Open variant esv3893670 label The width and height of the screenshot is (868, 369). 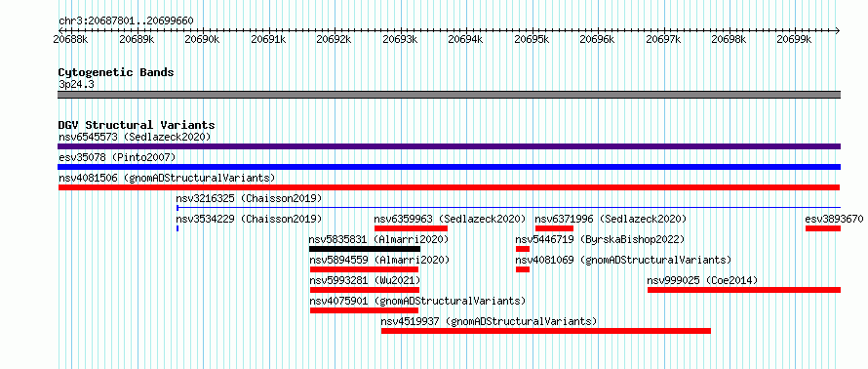pyautogui.click(x=834, y=219)
